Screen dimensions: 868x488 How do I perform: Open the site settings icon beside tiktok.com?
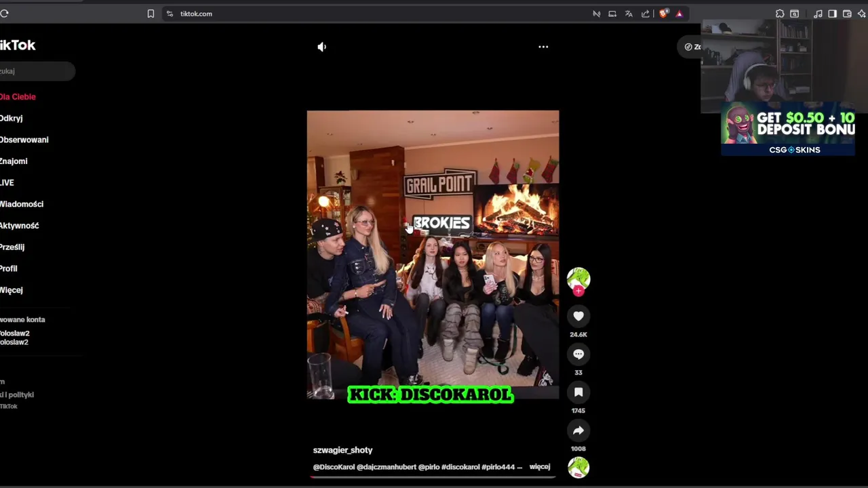coord(170,14)
